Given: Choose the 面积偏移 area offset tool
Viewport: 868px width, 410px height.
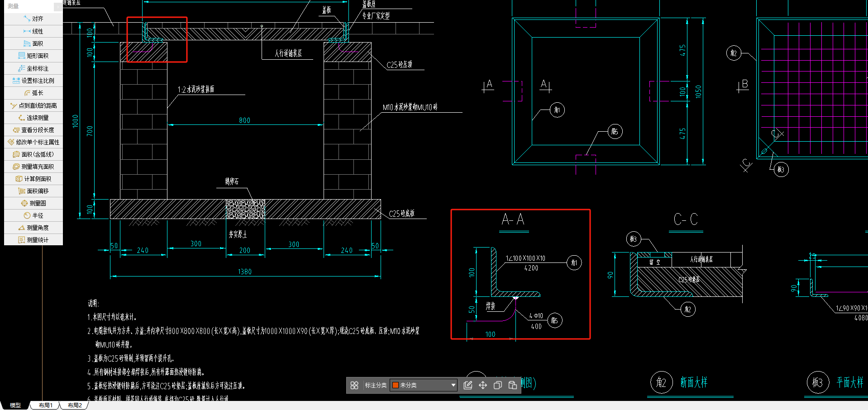Looking at the screenshot, I should pos(33,191).
